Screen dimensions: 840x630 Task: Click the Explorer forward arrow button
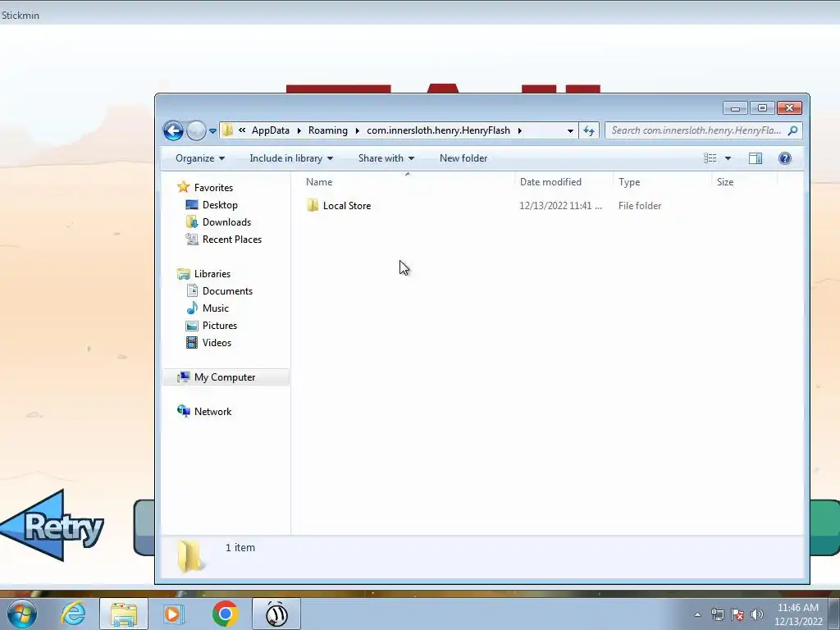(x=196, y=130)
